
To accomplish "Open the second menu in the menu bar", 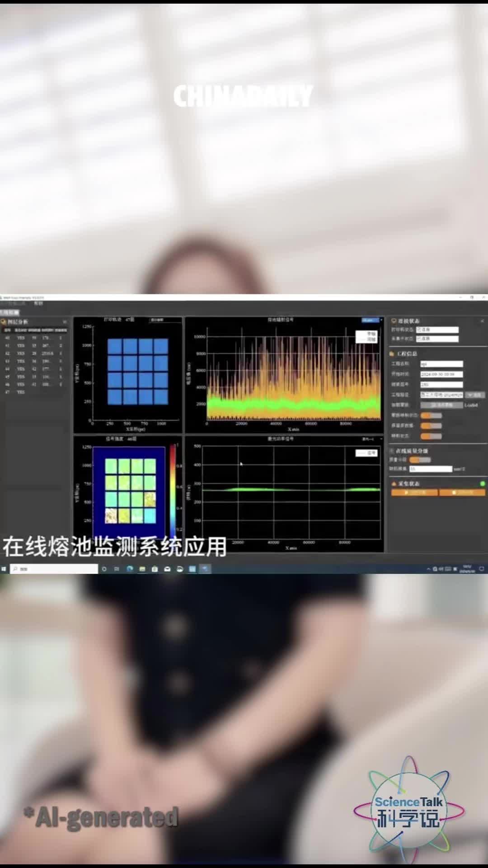I will (38, 303).
